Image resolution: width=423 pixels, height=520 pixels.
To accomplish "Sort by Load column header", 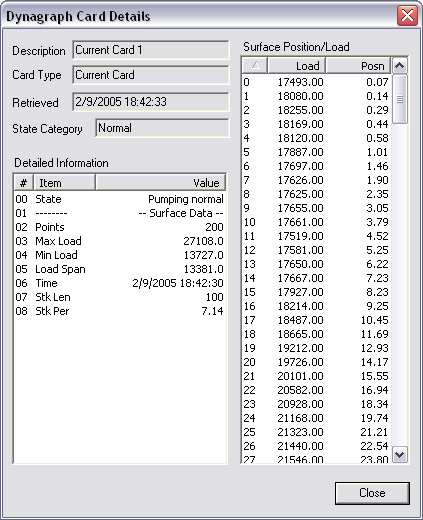I will click(x=297, y=65).
